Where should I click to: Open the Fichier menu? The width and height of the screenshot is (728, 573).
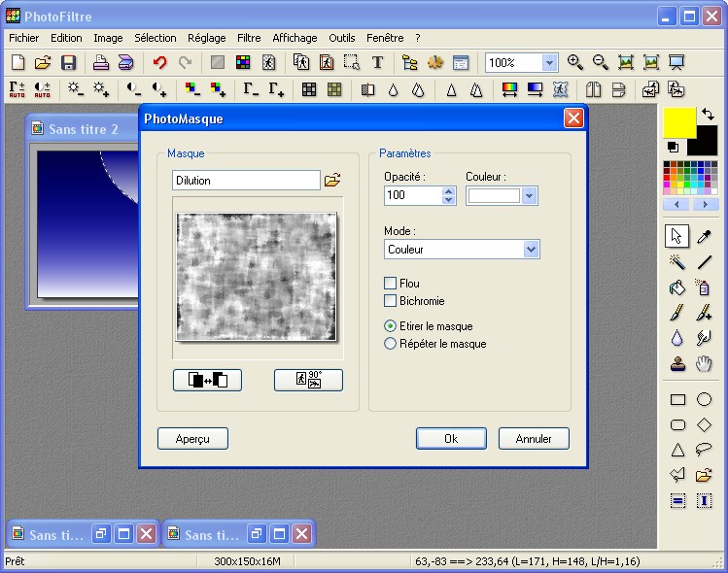tap(23, 38)
